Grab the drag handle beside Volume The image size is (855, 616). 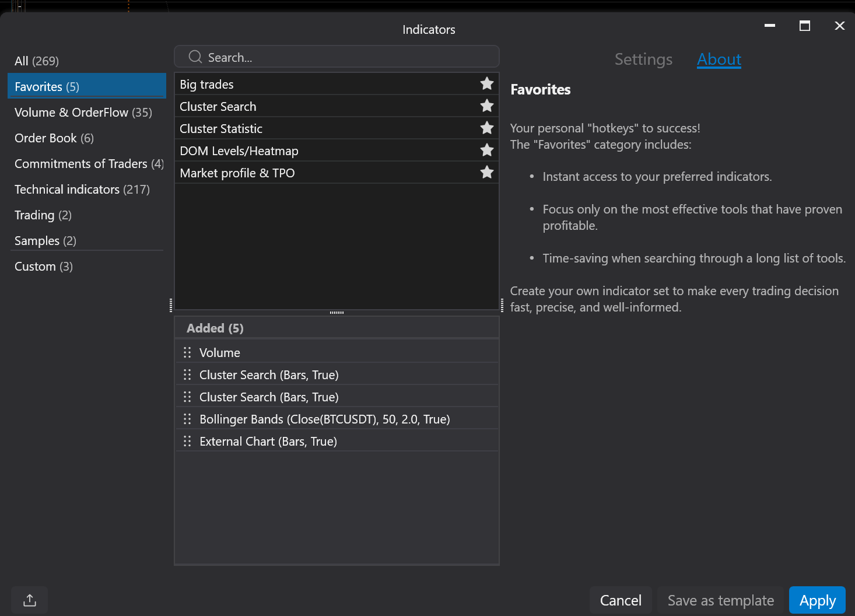[x=187, y=352]
